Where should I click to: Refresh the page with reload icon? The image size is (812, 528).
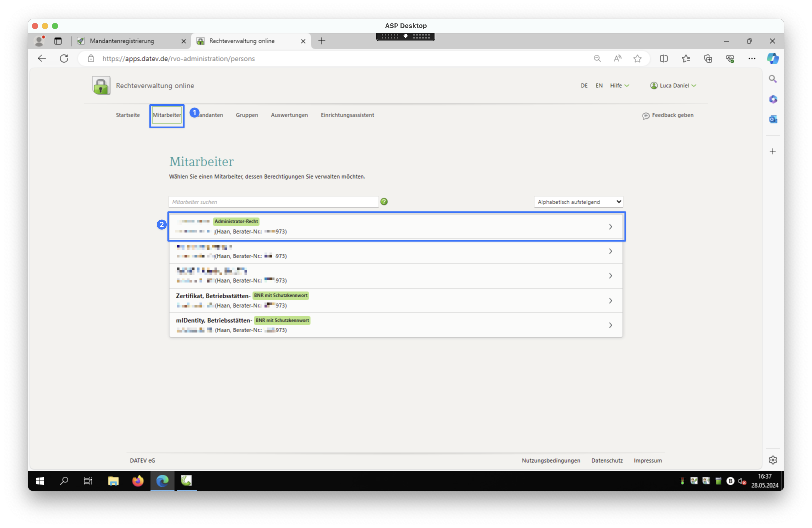[64, 59]
